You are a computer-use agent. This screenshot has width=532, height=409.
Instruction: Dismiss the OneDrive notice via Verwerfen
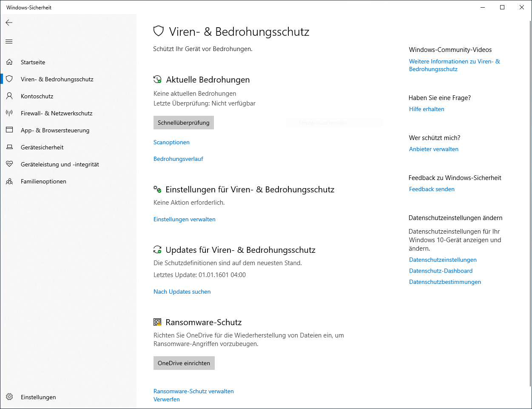pos(166,399)
